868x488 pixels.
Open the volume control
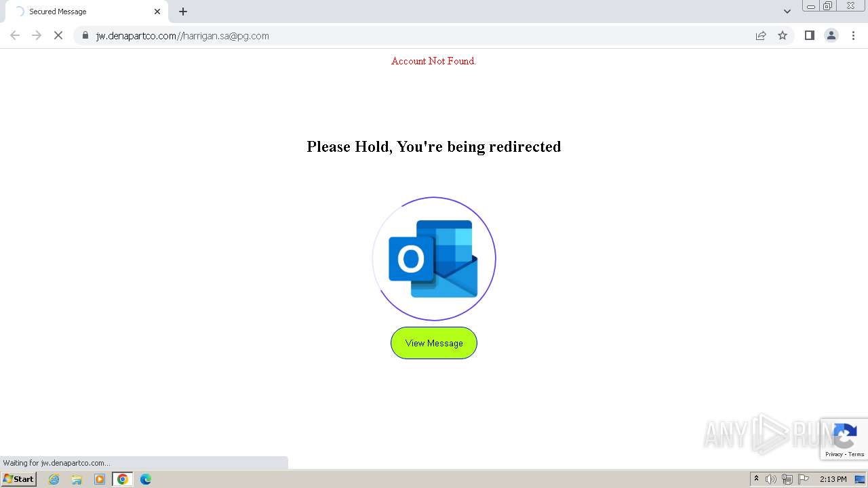pos(771,479)
